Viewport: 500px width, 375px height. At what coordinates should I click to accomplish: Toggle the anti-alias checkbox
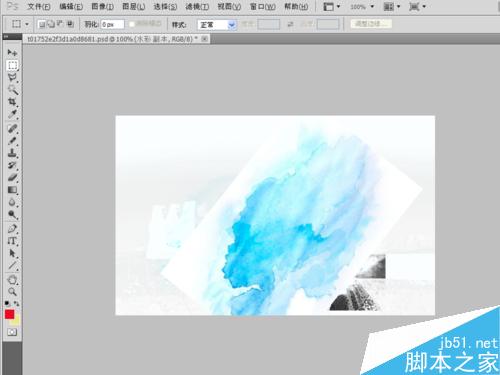point(132,24)
